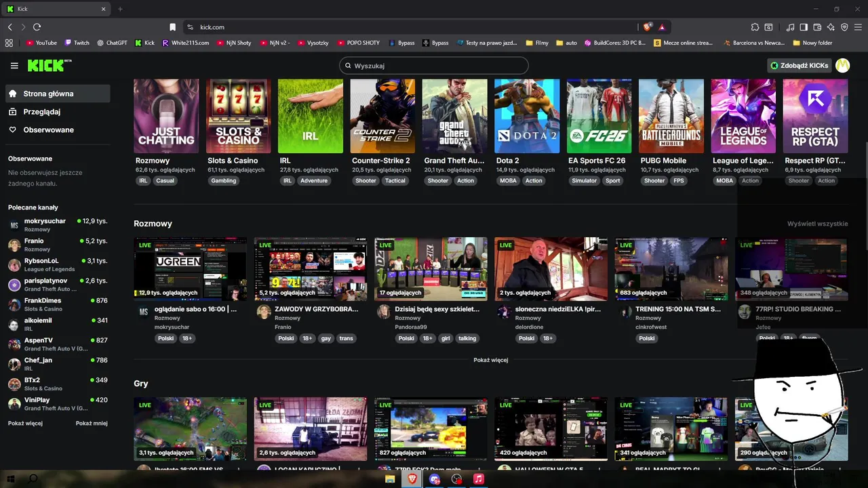The width and height of the screenshot is (868, 488).
Task: Open the Apple Music taskbar icon
Action: (x=478, y=479)
